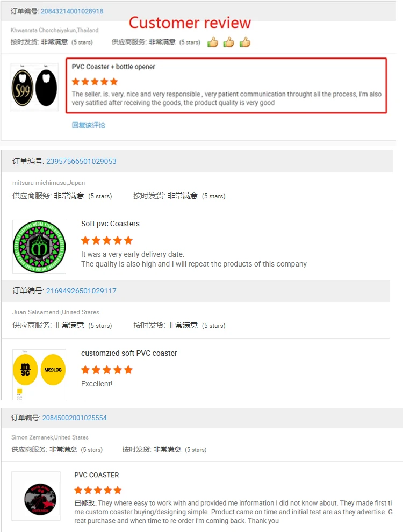Open the S99 bottle opener coaster thumbnail
The height and width of the screenshot is (532, 403).
pyautogui.click(x=34, y=87)
